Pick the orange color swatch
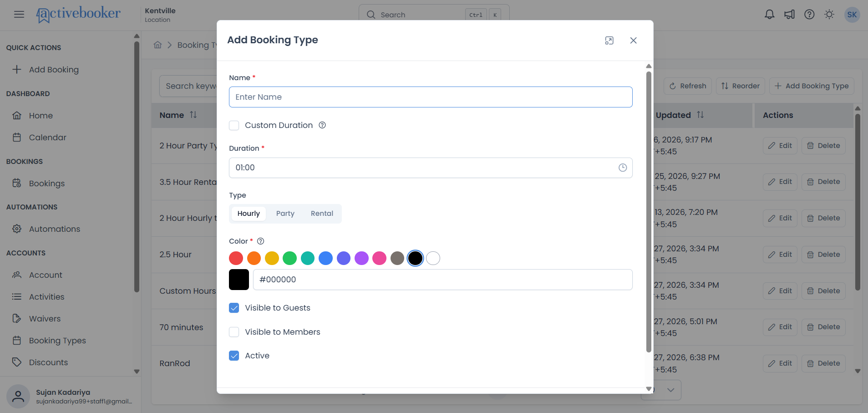This screenshot has width=868, height=413. point(254,258)
